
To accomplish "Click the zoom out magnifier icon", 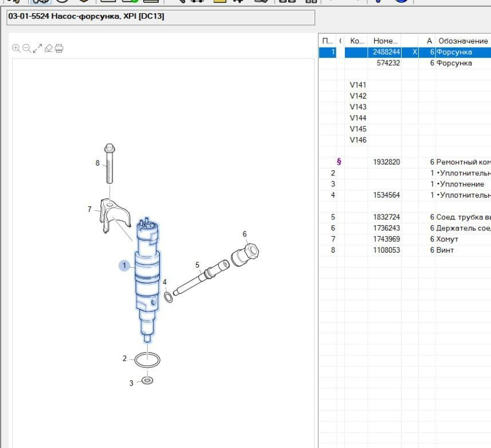I will point(26,49).
